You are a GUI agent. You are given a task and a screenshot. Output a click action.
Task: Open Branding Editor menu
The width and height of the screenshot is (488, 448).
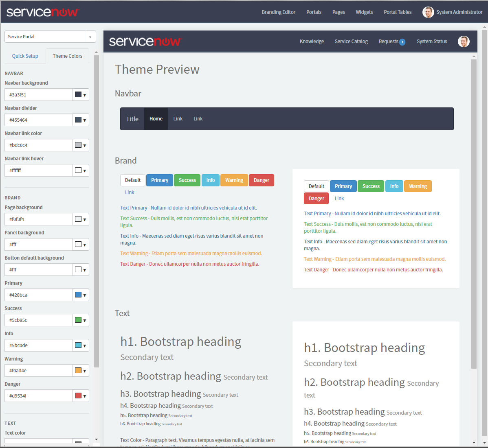[x=278, y=12]
